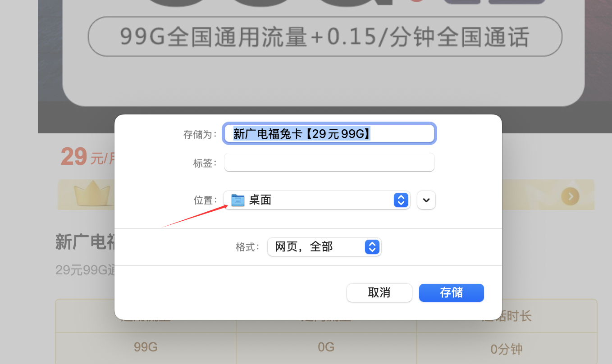
Task: Click the 0G table cell
Action: [x=326, y=347]
